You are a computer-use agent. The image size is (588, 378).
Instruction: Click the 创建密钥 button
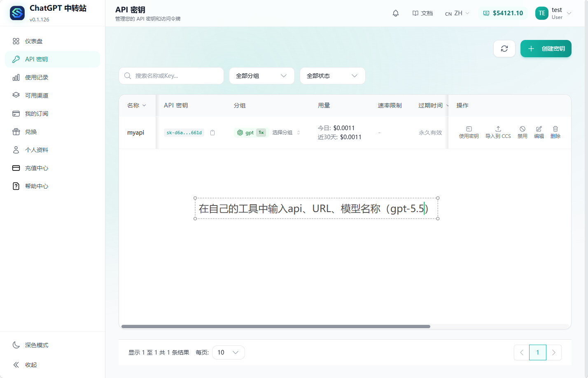[546, 49]
